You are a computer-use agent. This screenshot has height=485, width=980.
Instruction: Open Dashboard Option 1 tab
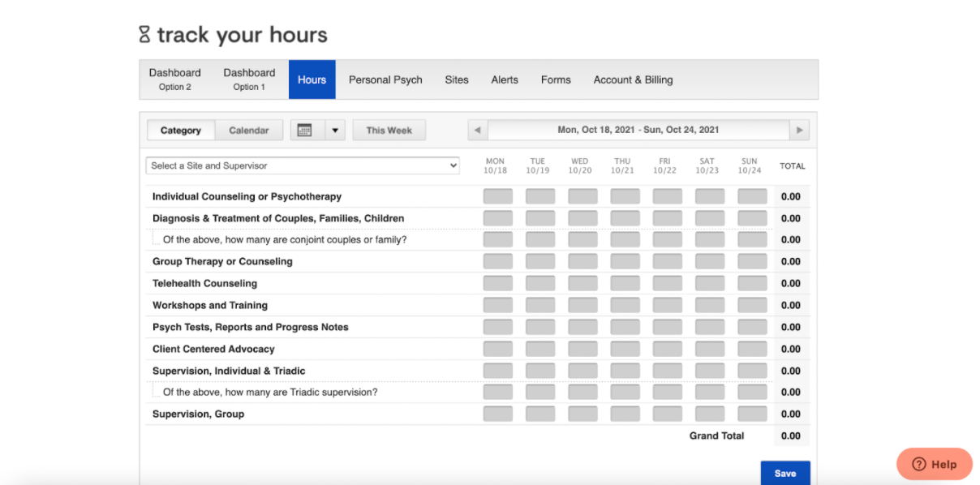[x=250, y=79]
